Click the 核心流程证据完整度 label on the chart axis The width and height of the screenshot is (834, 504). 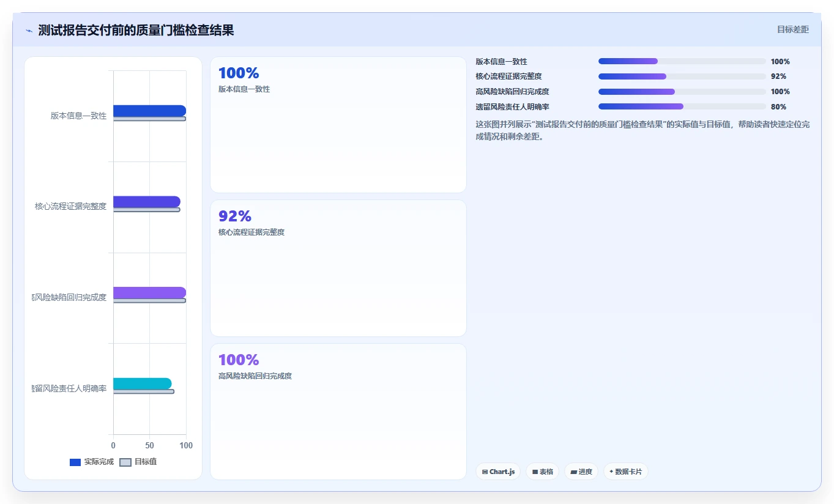[x=71, y=206]
